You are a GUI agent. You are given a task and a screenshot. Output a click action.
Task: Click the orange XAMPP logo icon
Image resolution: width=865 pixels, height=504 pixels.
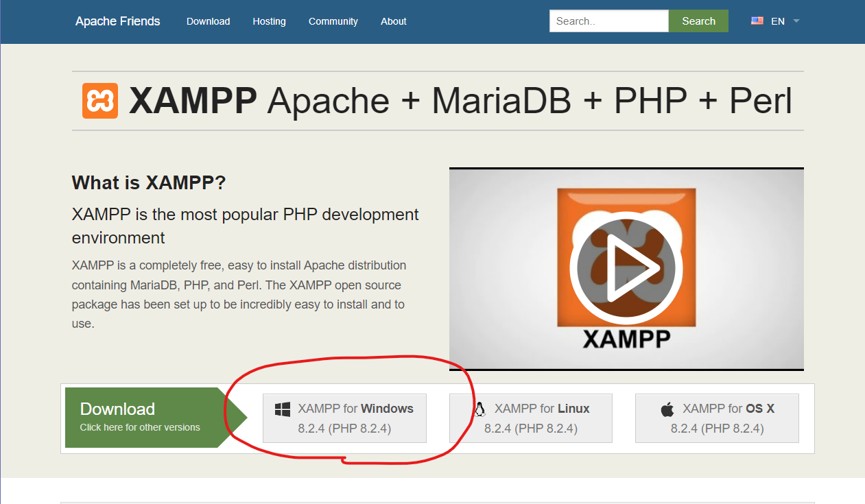[100, 101]
